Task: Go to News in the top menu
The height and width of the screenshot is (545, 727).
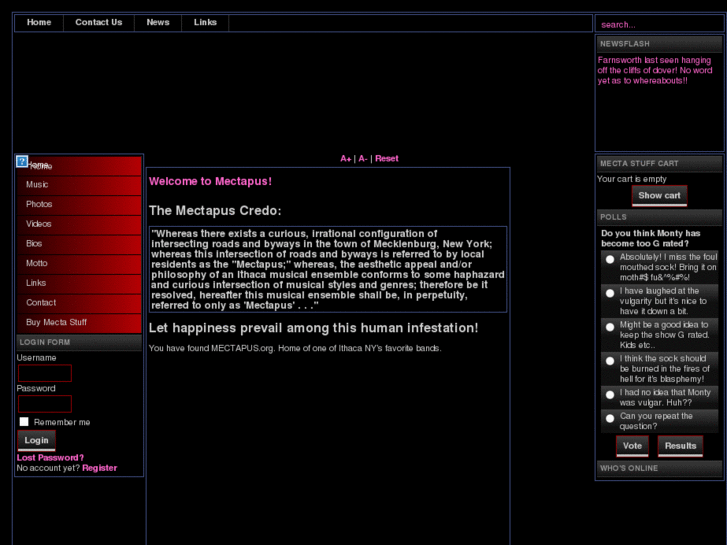Action: (x=158, y=22)
